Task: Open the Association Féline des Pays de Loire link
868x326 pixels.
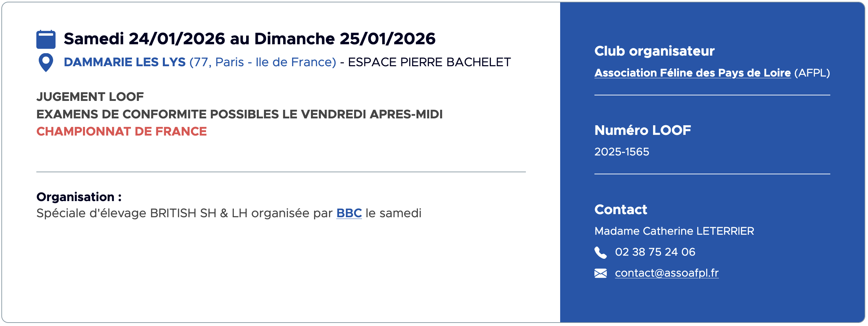Action: (692, 73)
